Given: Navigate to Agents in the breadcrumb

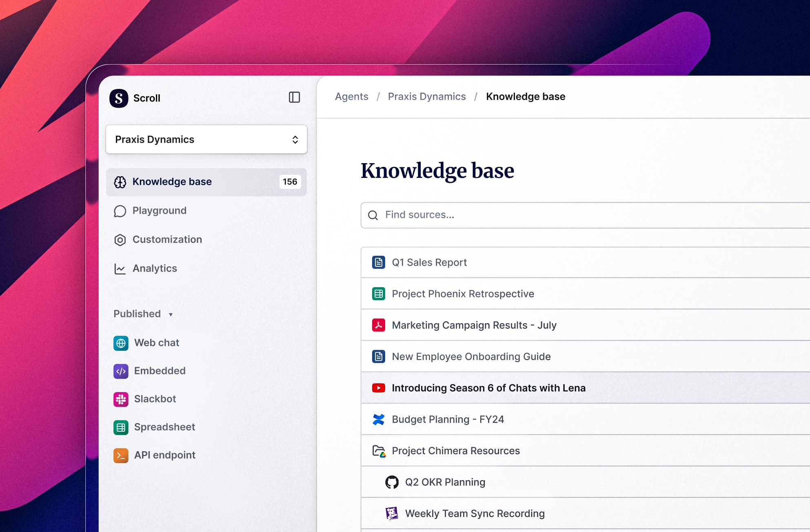Looking at the screenshot, I should (352, 97).
